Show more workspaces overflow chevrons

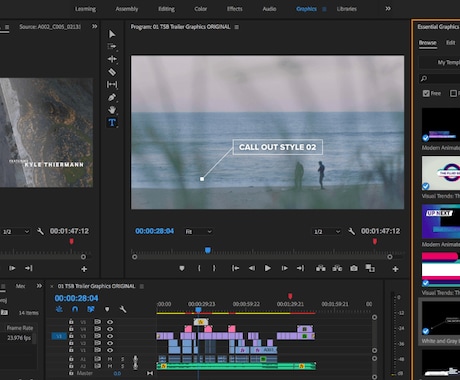pos(388,9)
